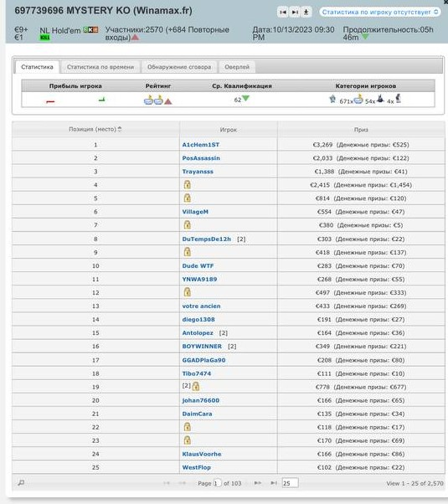
Task: Click the lock icon in position 4 row
Action: tap(188, 185)
